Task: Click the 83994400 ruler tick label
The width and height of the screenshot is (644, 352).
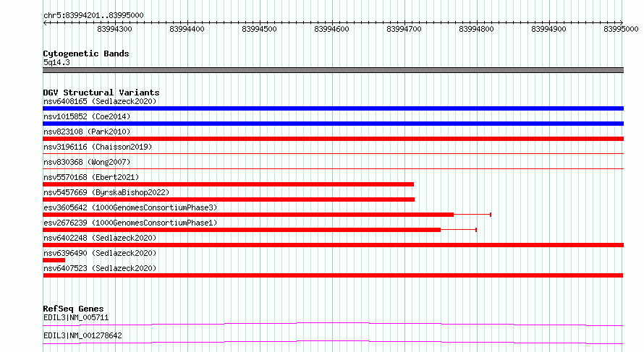Action: coord(187,29)
